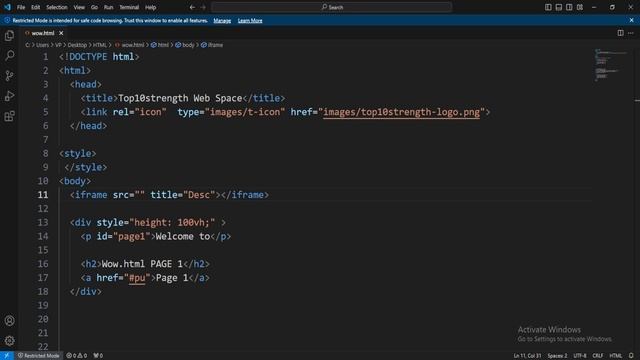Click the Wow.html PAGE 1 heading text

142,264
